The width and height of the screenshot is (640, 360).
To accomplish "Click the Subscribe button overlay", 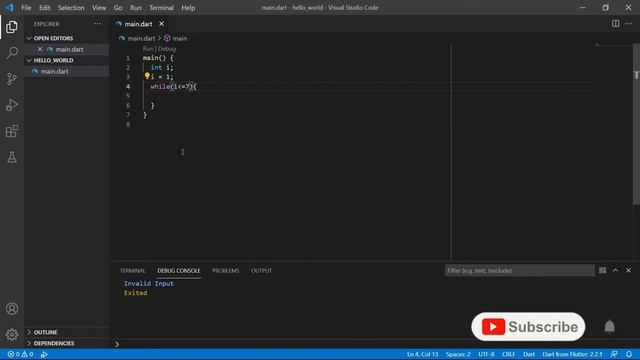I will pyautogui.click(x=528, y=327).
